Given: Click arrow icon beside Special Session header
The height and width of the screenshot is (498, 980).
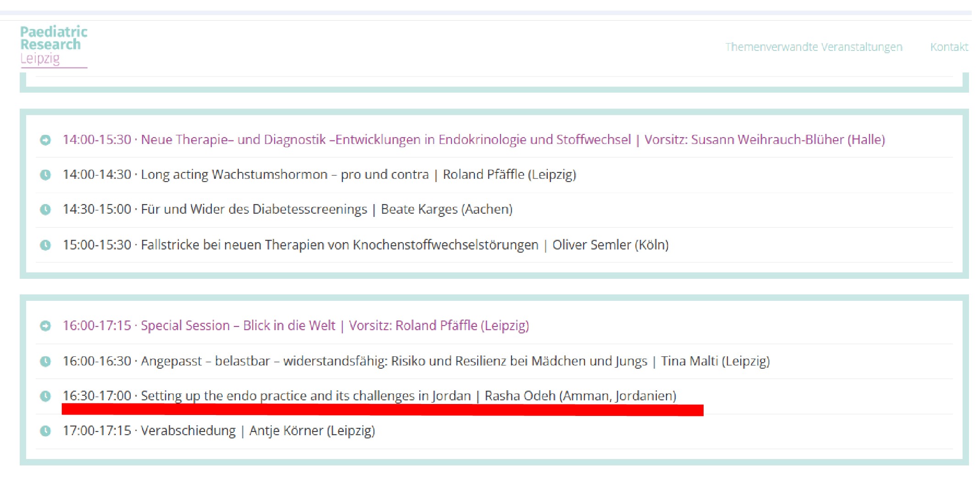Looking at the screenshot, I should coord(45,326).
